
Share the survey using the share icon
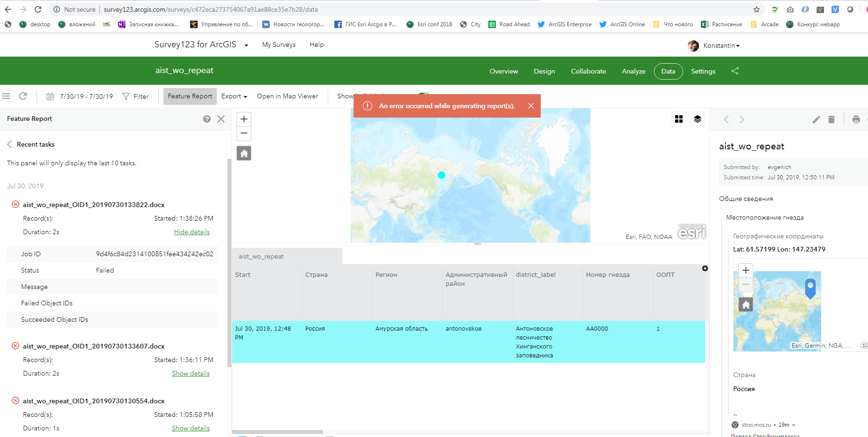click(735, 71)
